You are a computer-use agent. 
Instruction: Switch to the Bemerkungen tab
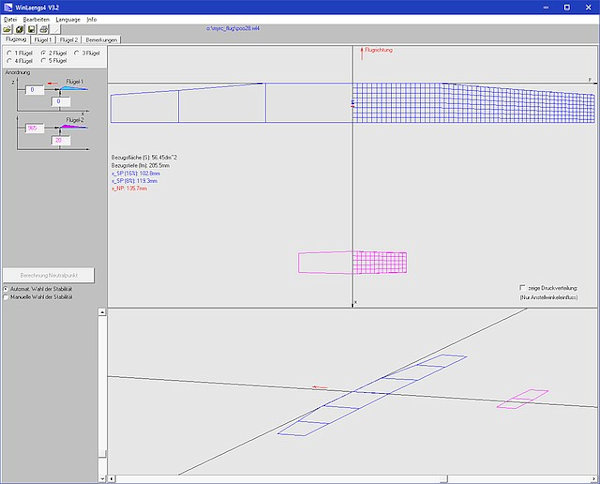101,40
